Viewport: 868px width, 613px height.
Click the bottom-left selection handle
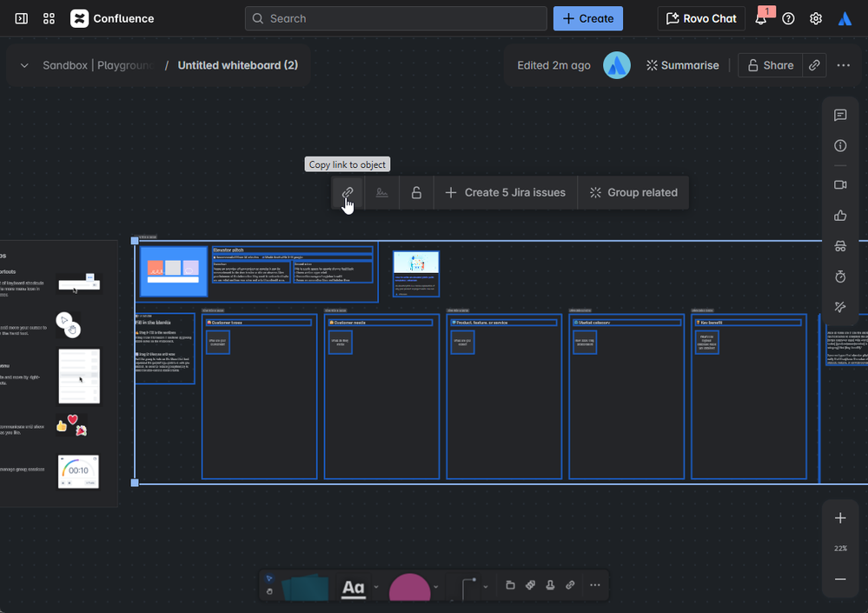click(x=135, y=483)
